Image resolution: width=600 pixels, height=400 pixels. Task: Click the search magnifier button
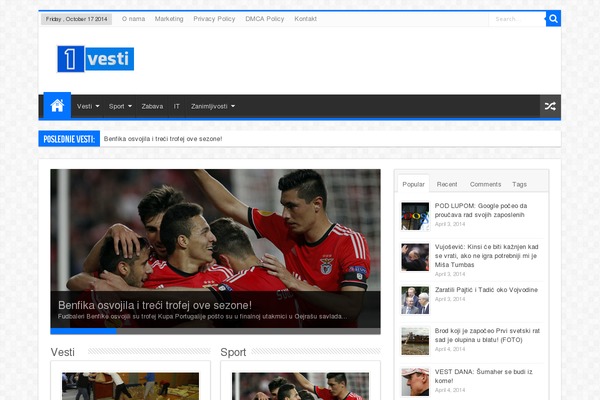tap(553, 19)
